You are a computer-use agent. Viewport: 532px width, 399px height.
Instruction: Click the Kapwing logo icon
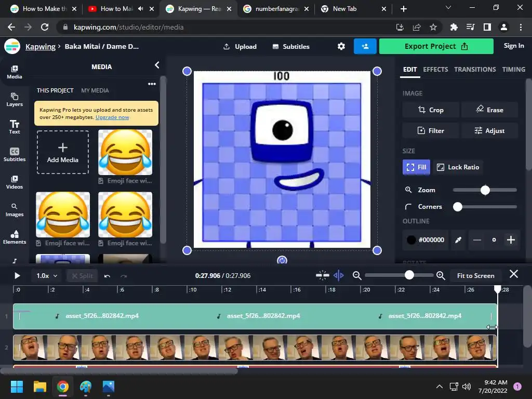pos(12,46)
